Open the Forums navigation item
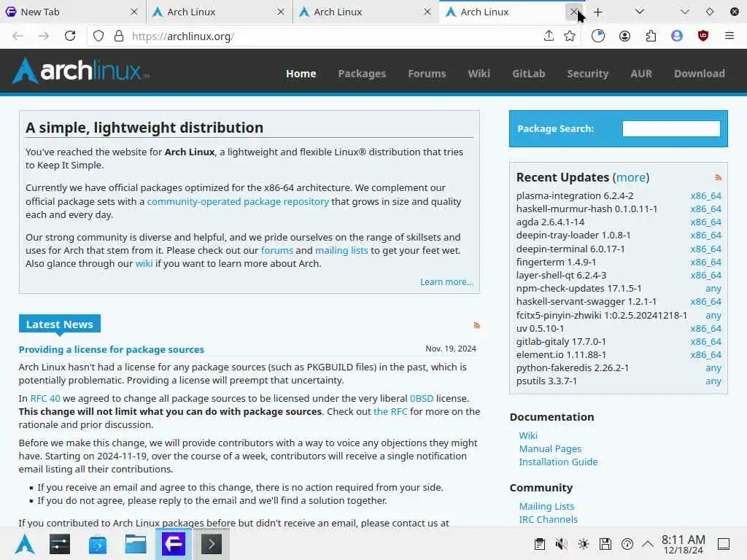The image size is (747, 560). (x=427, y=74)
